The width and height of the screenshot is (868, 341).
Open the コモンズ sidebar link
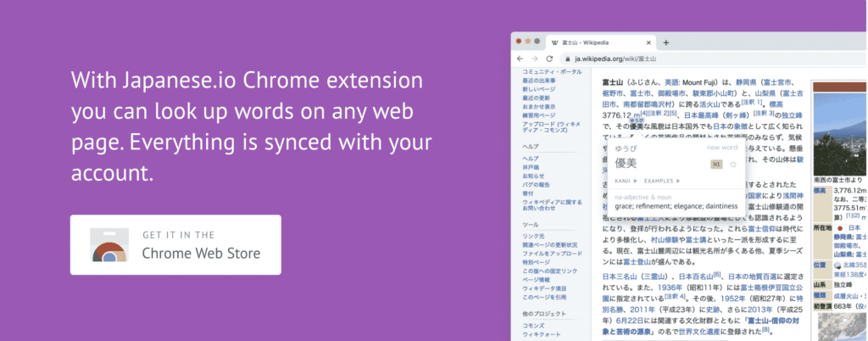(533, 326)
